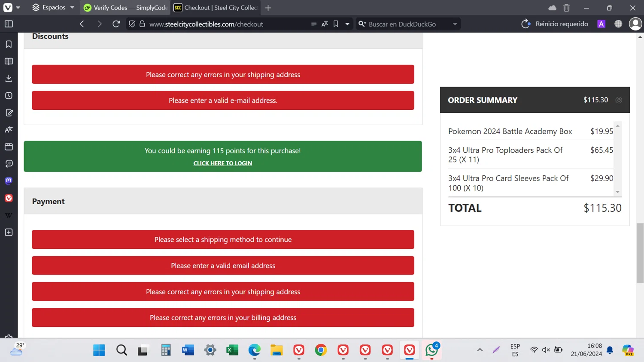Switch to Verify Codes SimplyCodes tab
This screenshot has height=362, width=644.
(126, 8)
